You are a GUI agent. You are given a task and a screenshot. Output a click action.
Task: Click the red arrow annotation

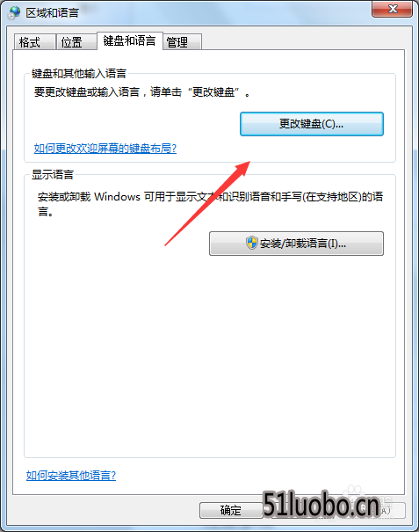(207, 203)
